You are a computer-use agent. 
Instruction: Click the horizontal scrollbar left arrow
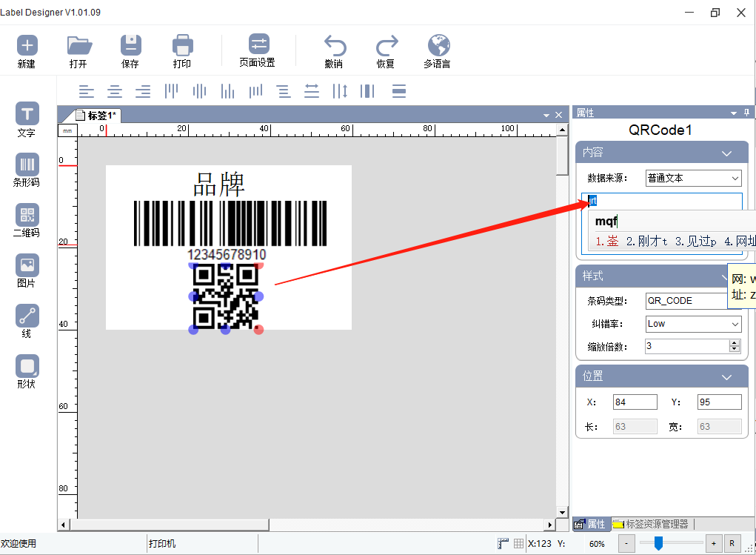(x=64, y=525)
